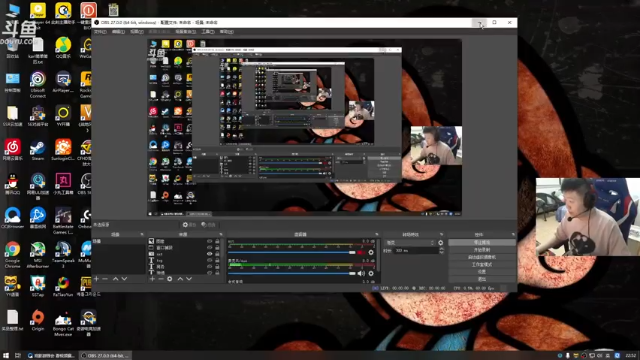Move scene down arrow in Scenes panel

point(124,279)
